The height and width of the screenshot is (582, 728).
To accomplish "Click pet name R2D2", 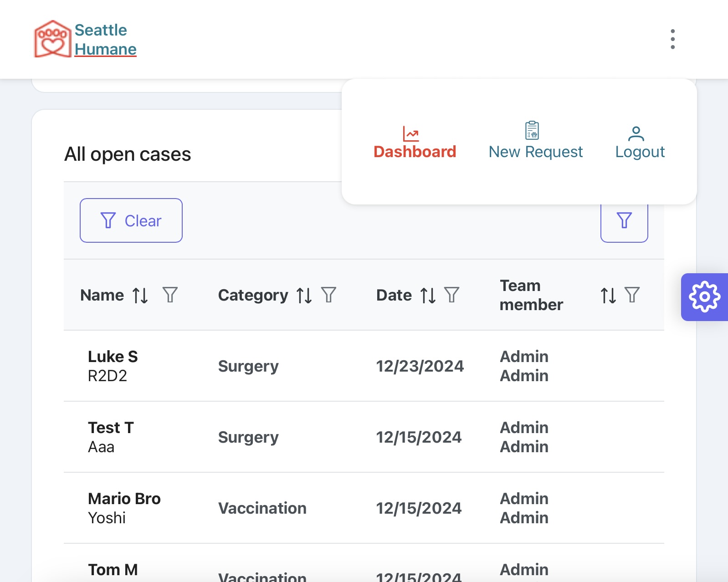I will coord(108,376).
